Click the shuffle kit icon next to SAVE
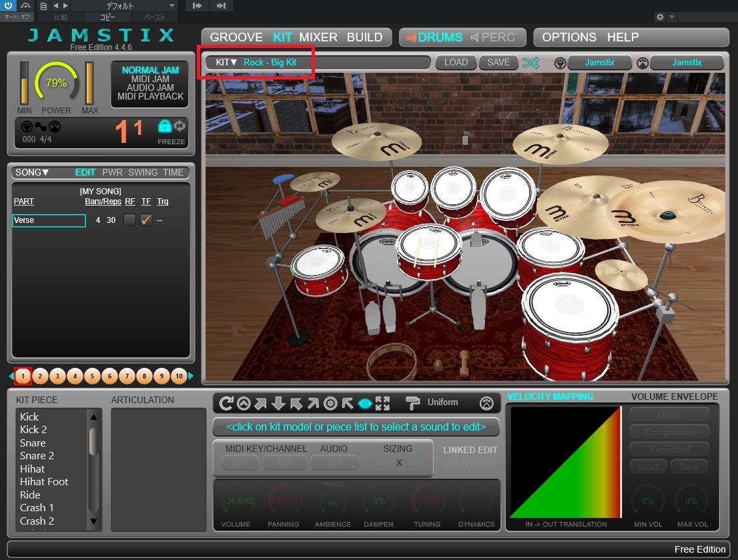This screenshot has width=738, height=560. coord(532,63)
